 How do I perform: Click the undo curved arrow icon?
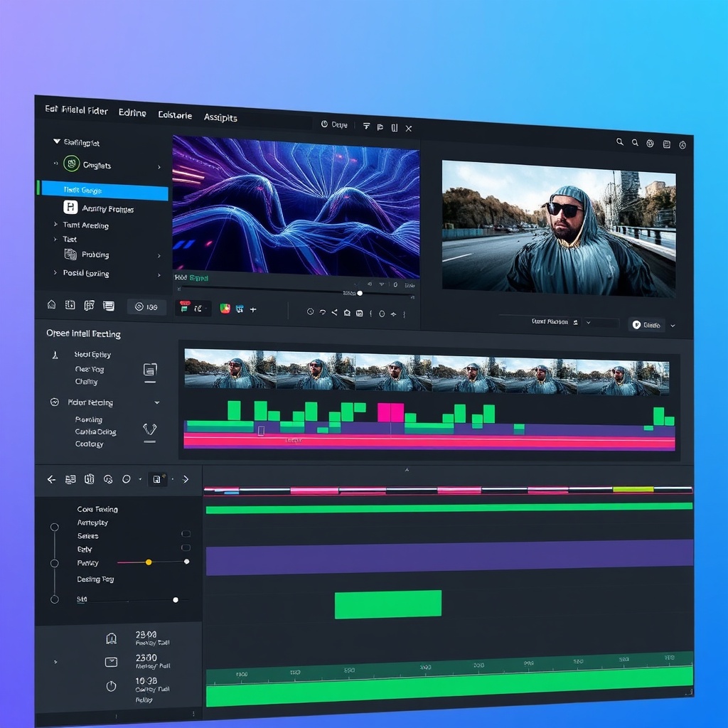pos(322,313)
